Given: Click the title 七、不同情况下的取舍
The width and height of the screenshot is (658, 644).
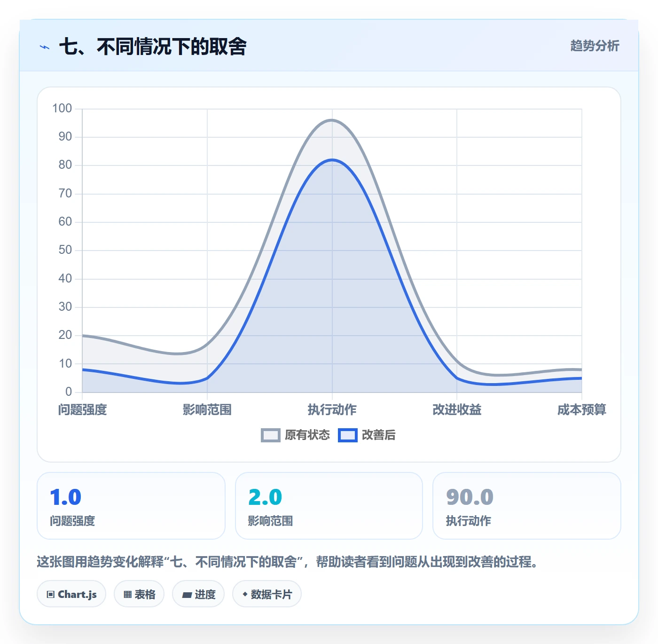Looking at the screenshot, I should coord(153,47).
